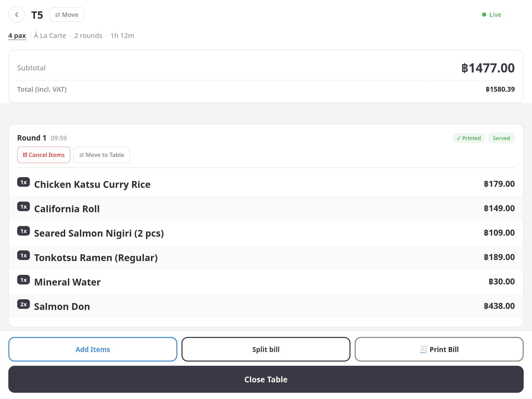Click the 1x badge beside Mineral Water
The height and width of the screenshot is (399, 532).
tap(24, 280)
